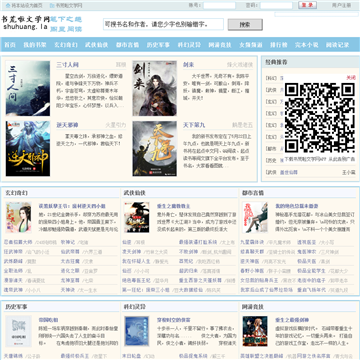Open 完本小说 in the navigation bar
The height and width of the screenshot is (360, 360).
pos(307,45)
